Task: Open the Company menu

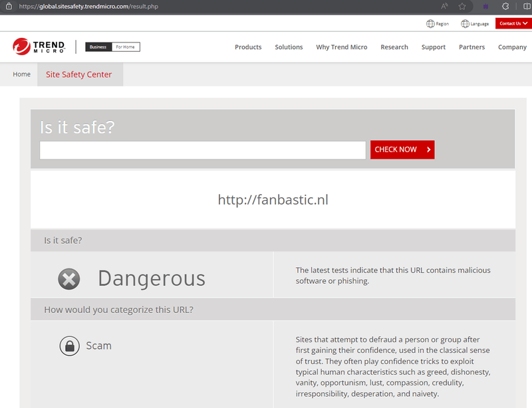Action: coord(512,47)
